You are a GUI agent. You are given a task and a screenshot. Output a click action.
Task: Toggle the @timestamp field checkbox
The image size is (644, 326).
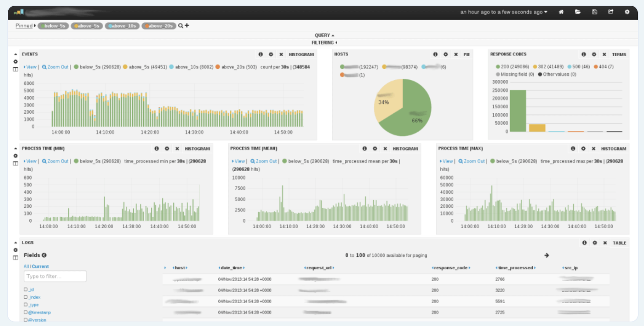click(26, 312)
